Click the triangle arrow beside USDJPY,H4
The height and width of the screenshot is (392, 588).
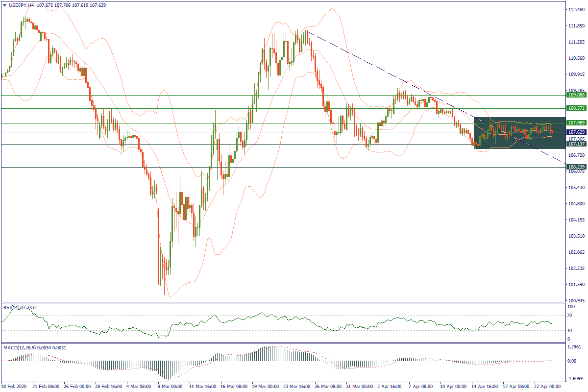click(4, 5)
